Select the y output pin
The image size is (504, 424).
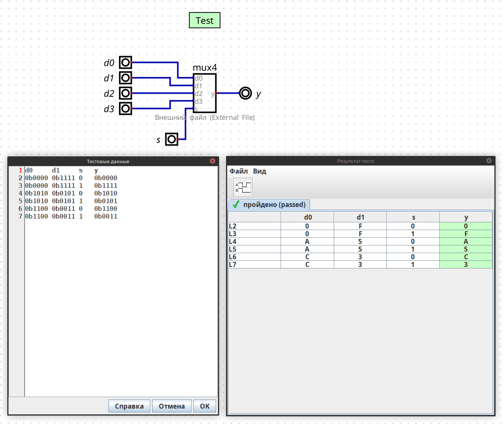pyautogui.click(x=245, y=93)
